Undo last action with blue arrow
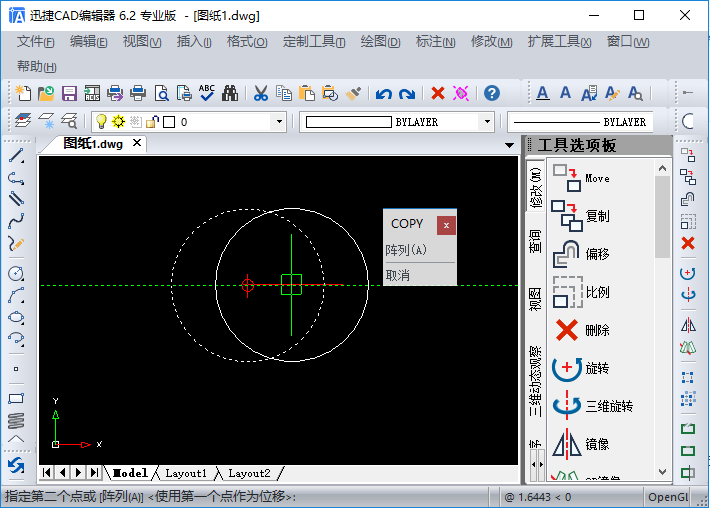The width and height of the screenshot is (710, 510). [384, 94]
